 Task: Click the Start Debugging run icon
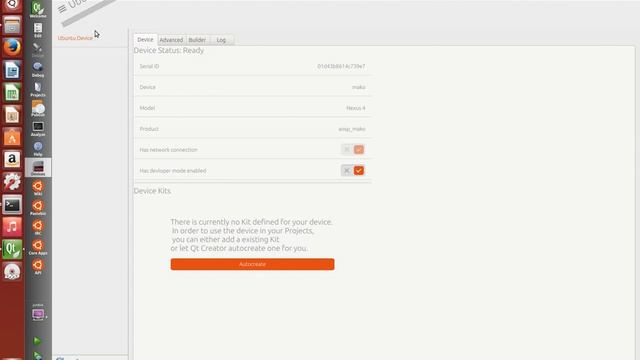[x=38, y=356]
